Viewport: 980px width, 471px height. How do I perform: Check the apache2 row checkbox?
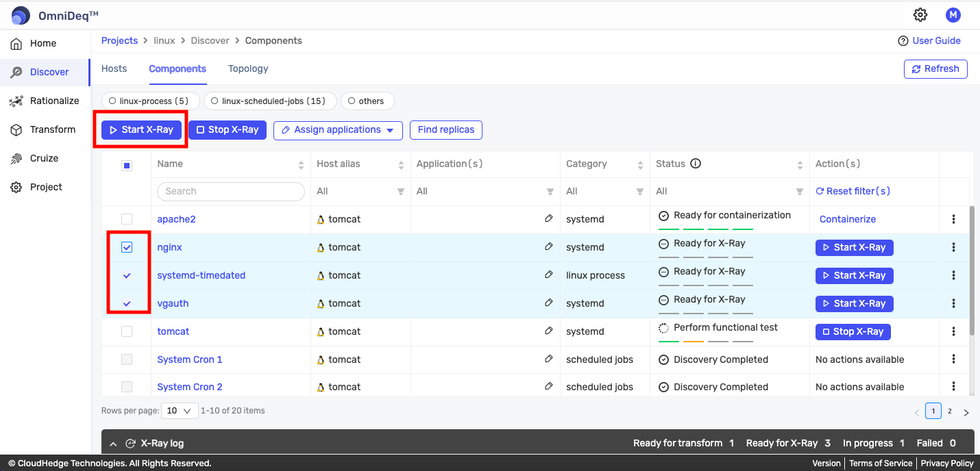[127, 219]
